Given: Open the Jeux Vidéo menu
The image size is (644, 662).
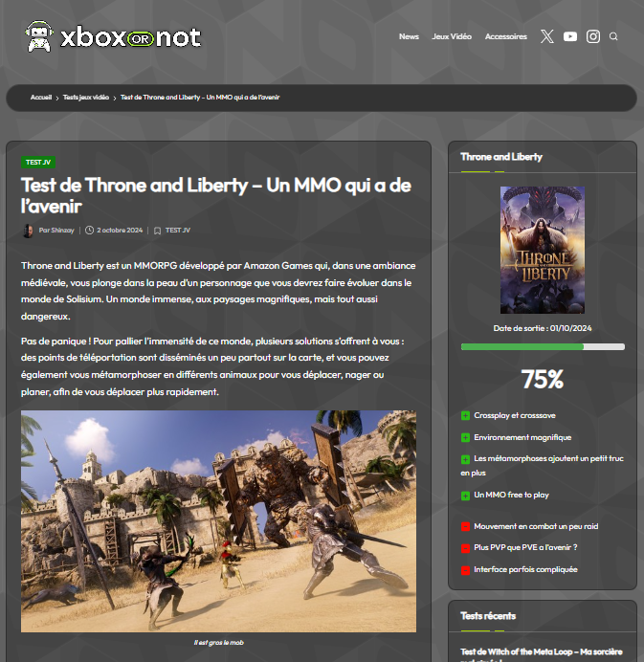Looking at the screenshot, I should point(452,36).
